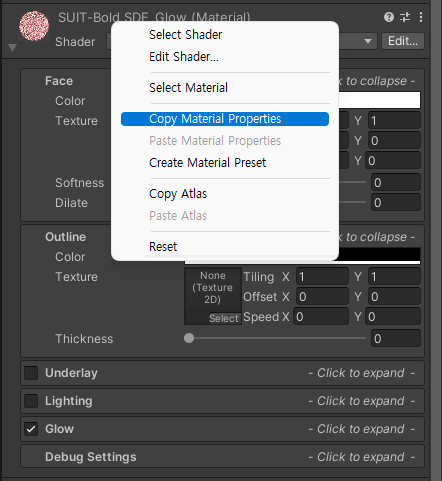Click the Face Softness label
The height and width of the screenshot is (481, 442).
[x=80, y=183]
